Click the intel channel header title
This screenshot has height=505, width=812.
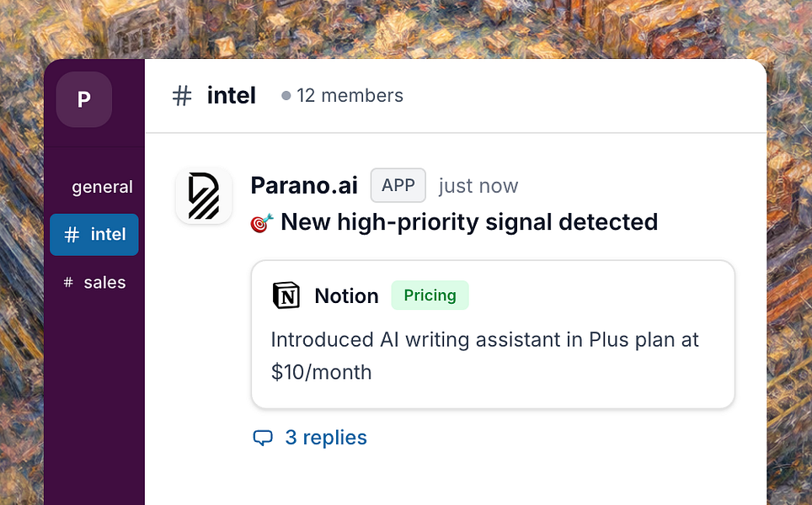[231, 95]
